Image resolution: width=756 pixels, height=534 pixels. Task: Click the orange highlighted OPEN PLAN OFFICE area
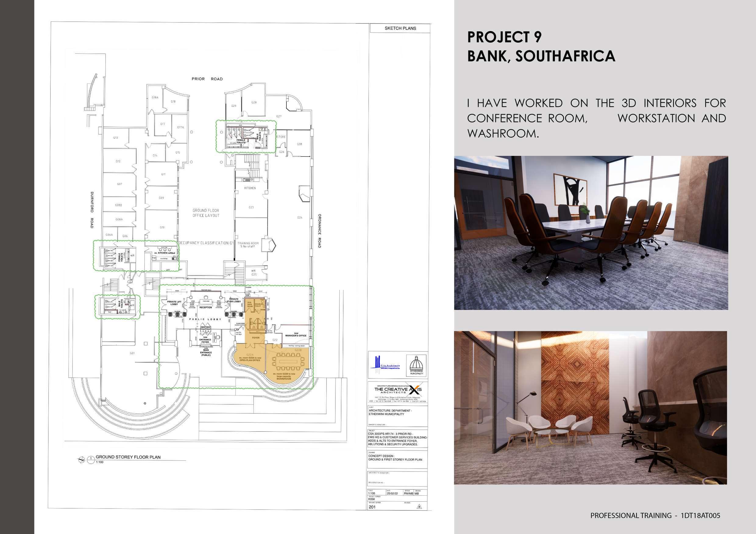click(x=249, y=360)
